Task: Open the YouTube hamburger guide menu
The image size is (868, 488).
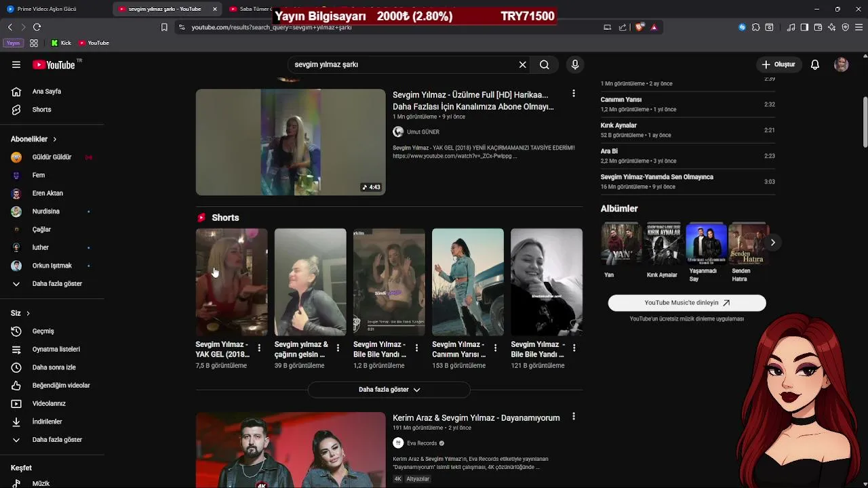Action: point(16,64)
